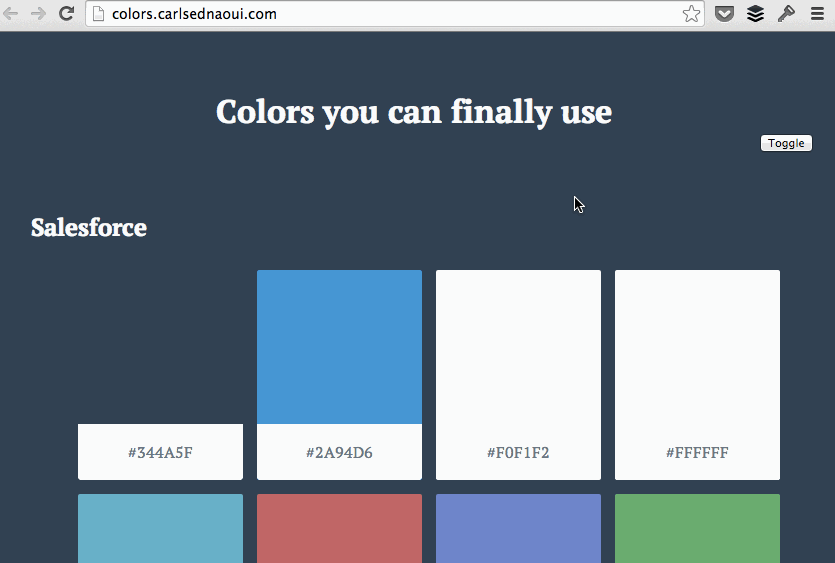The height and width of the screenshot is (563, 835).
Task: Select the periwinkle purple swatch
Action: coord(518,528)
